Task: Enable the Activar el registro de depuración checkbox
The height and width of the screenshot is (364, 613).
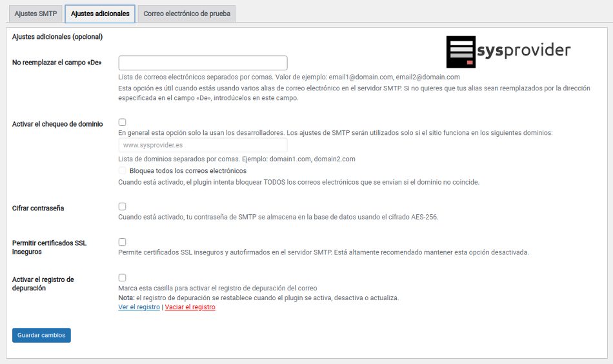Action: click(x=122, y=278)
